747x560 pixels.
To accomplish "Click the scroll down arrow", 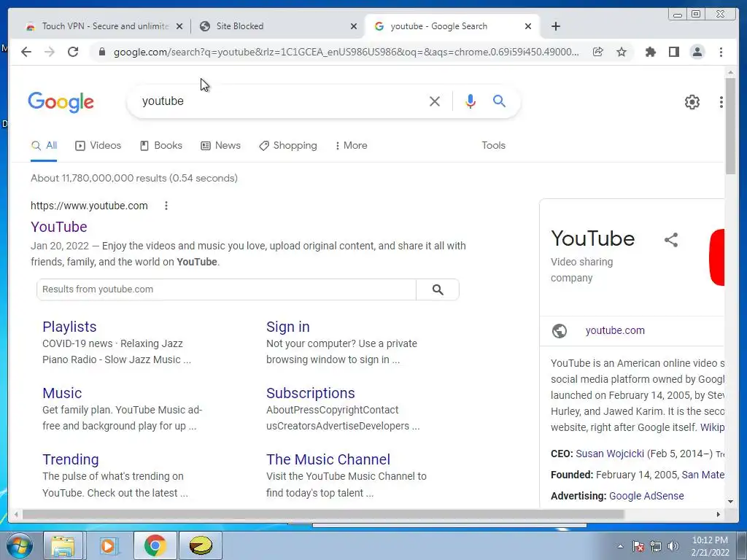I will [x=730, y=501].
